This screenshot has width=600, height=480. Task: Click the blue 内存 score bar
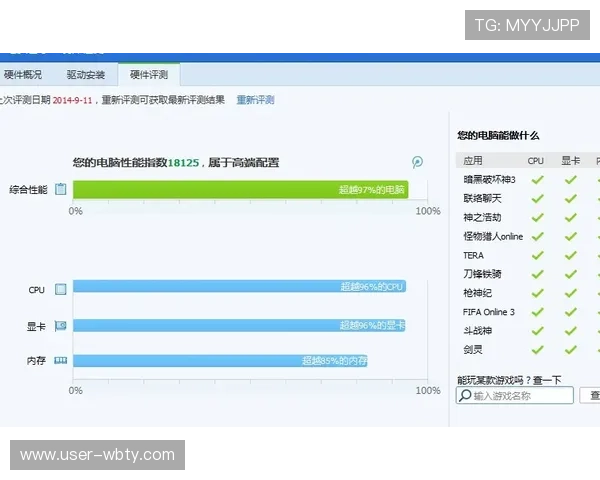coord(220,361)
